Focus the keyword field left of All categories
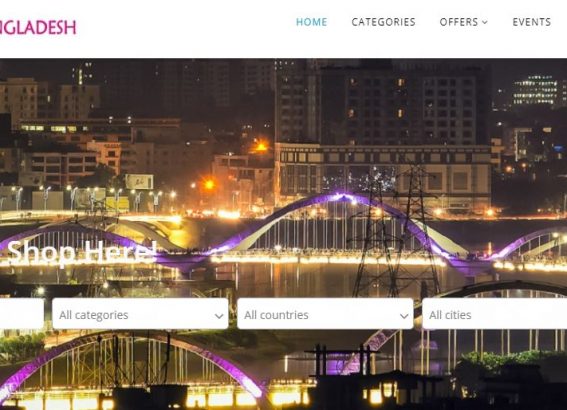 click(x=22, y=314)
